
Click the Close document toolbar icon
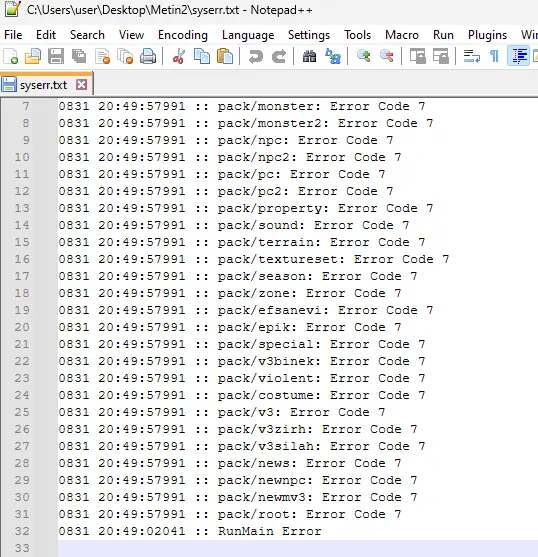pos(103,56)
